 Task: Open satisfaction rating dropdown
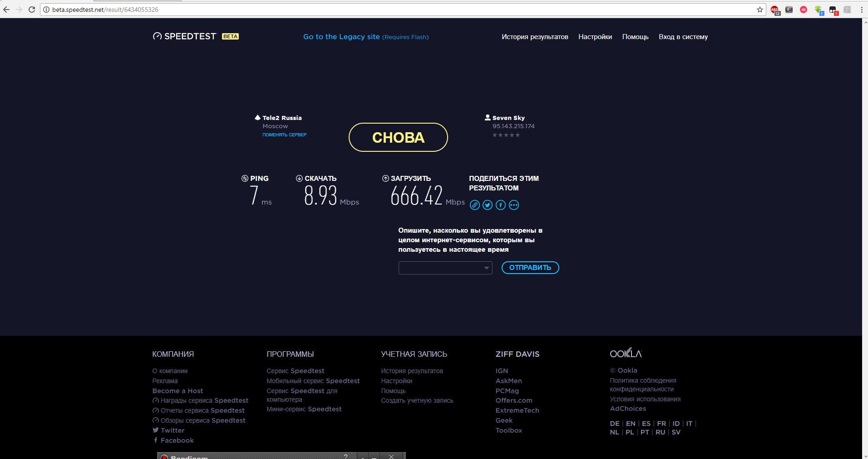[x=445, y=268]
